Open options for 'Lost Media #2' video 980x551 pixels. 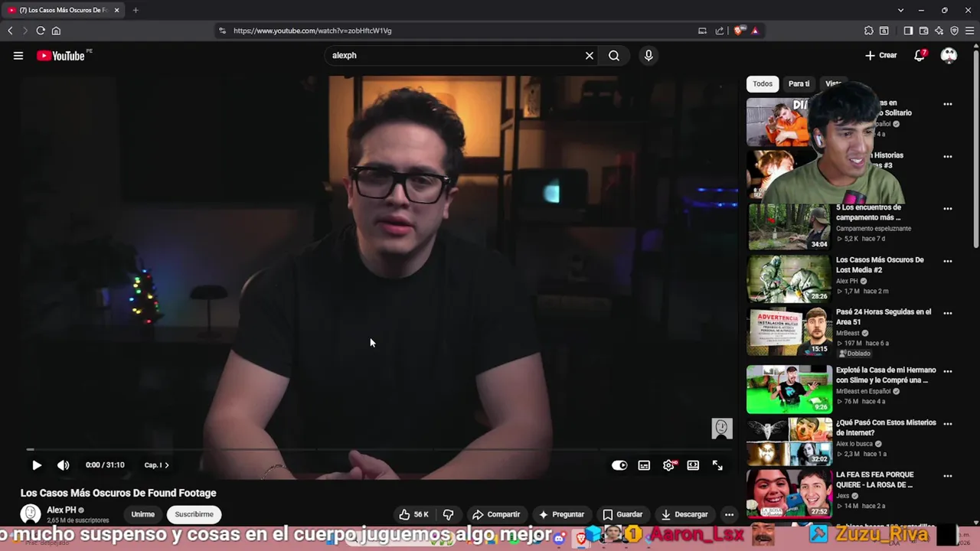(948, 261)
